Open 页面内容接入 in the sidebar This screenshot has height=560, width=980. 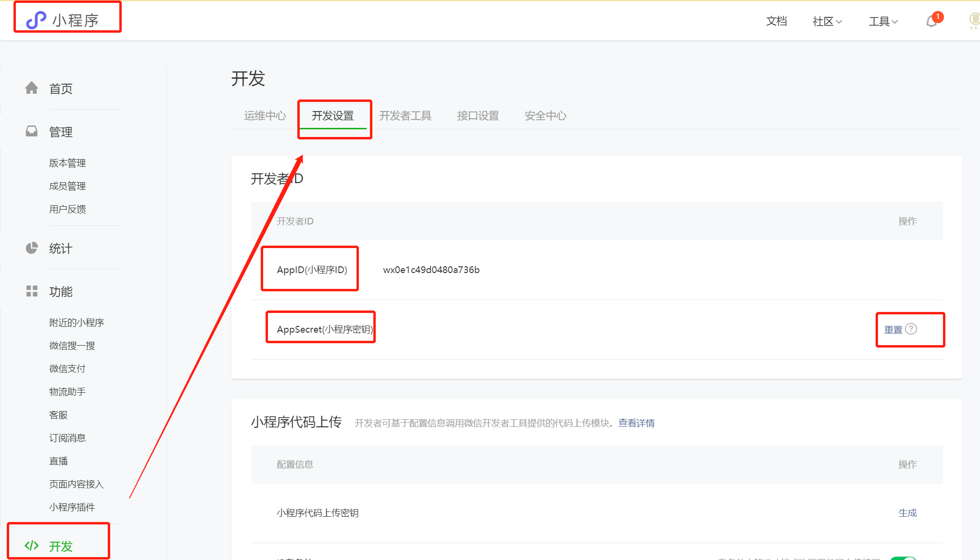[76, 484]
